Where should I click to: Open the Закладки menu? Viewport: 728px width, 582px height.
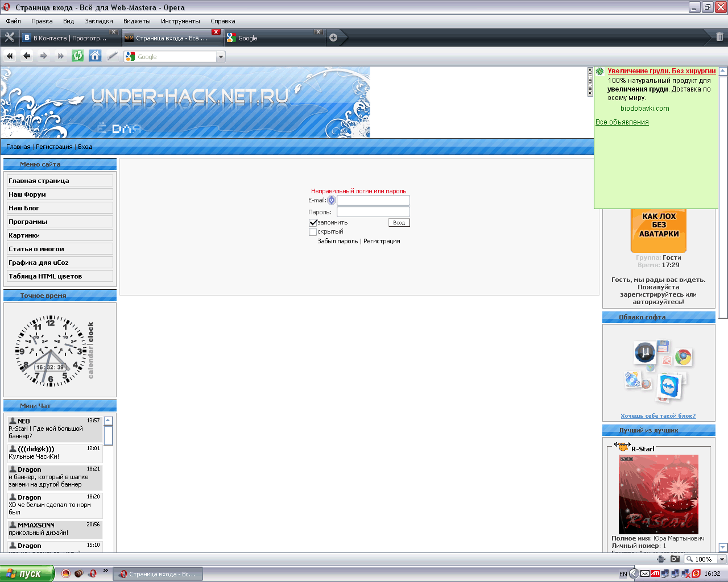point(99,21)
